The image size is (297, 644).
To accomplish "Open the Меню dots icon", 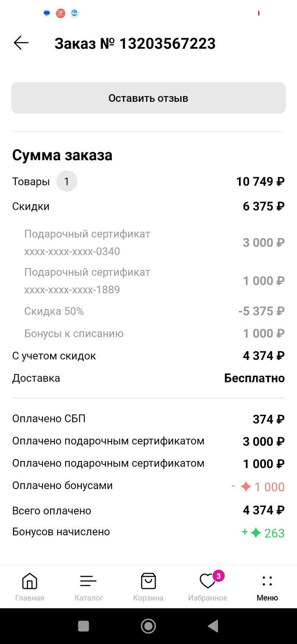I will (267, 582).
